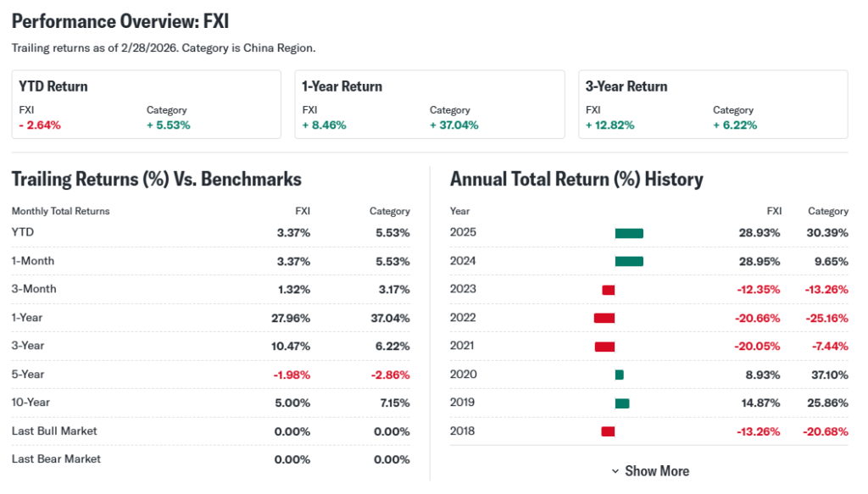Click the red 2021 return bar
Screen dimensions: 868x494
[x=604, y=346]
